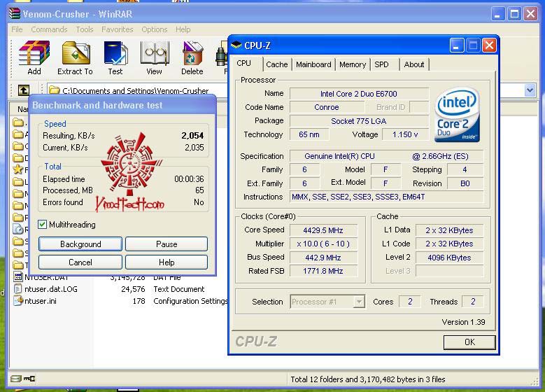The image size is (545, 392).
Task: Click the L1 Data 2 x 32 KBytes value
Action: point(449,230)
